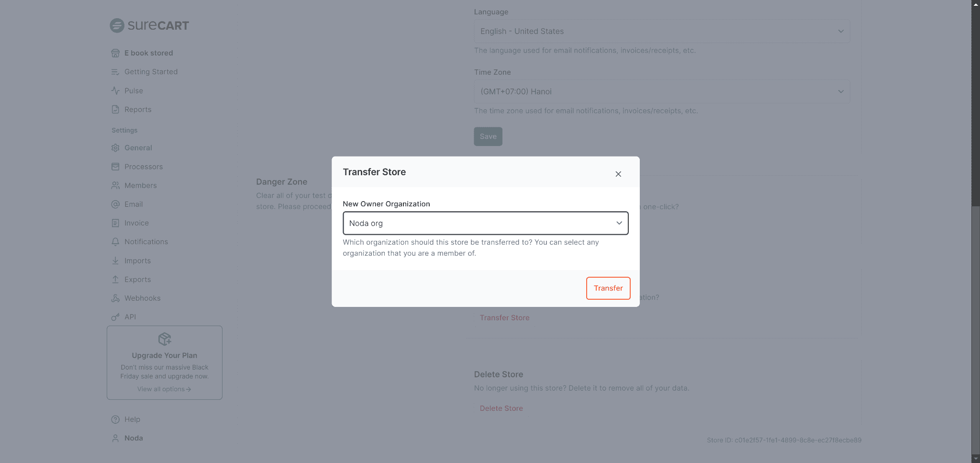The image size is (980, 463).
Task: Go to Invoice settings
Action: pos(136,223)
